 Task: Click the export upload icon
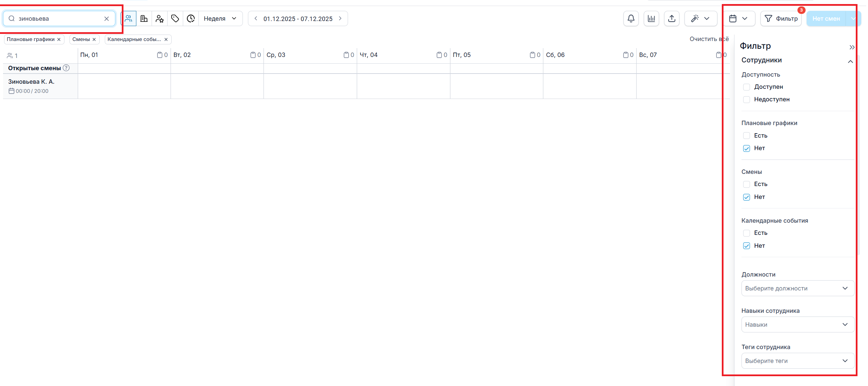pos(671,19)
